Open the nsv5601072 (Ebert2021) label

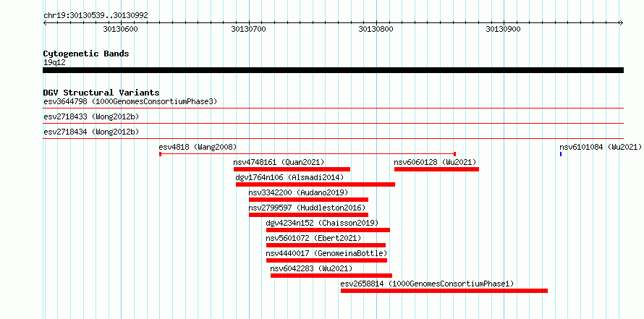[x=313, y=238]
